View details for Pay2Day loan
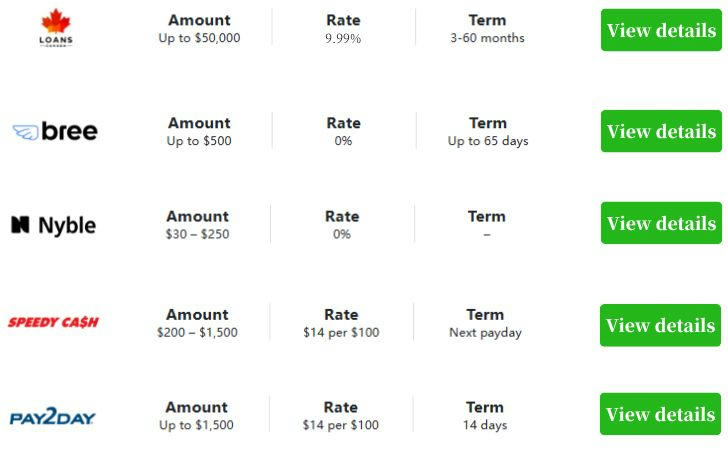 (x=660, y=414)
